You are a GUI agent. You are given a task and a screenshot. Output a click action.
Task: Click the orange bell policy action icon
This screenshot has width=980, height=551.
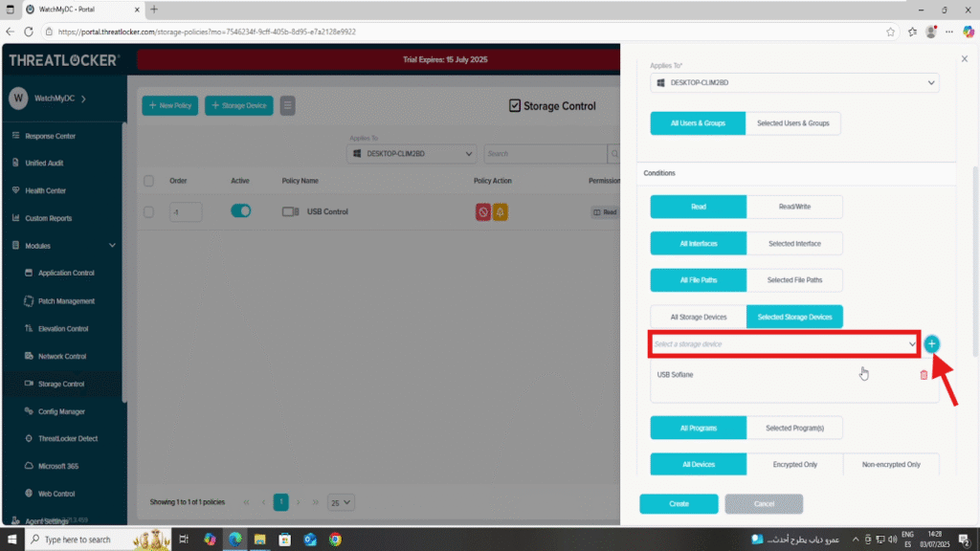tap(500, 212)
